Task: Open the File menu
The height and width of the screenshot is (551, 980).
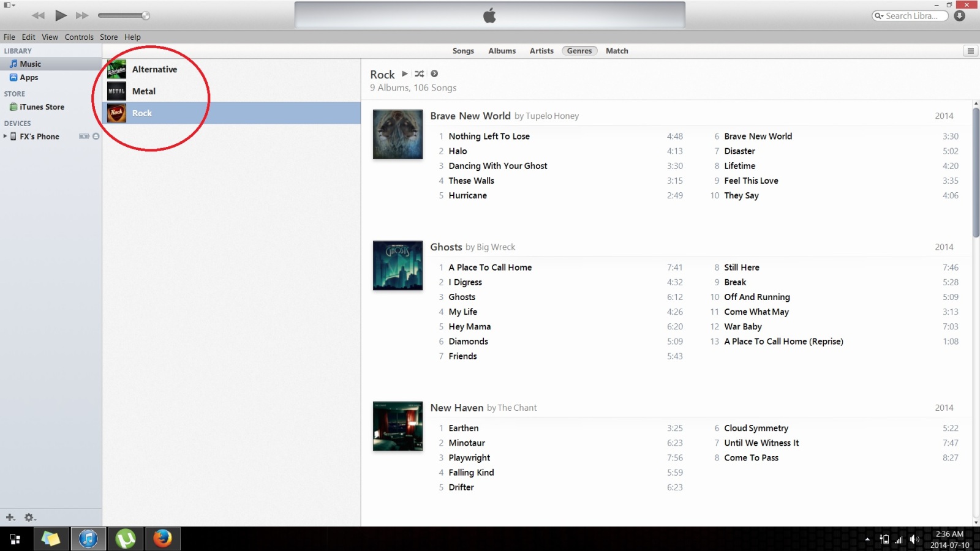Action: pos(9,37)
